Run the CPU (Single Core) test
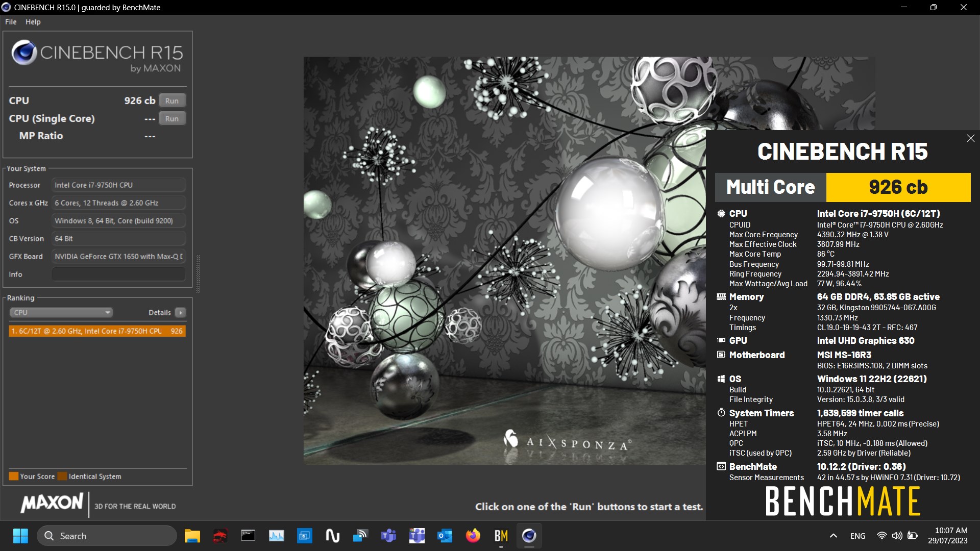 point(172,118)
